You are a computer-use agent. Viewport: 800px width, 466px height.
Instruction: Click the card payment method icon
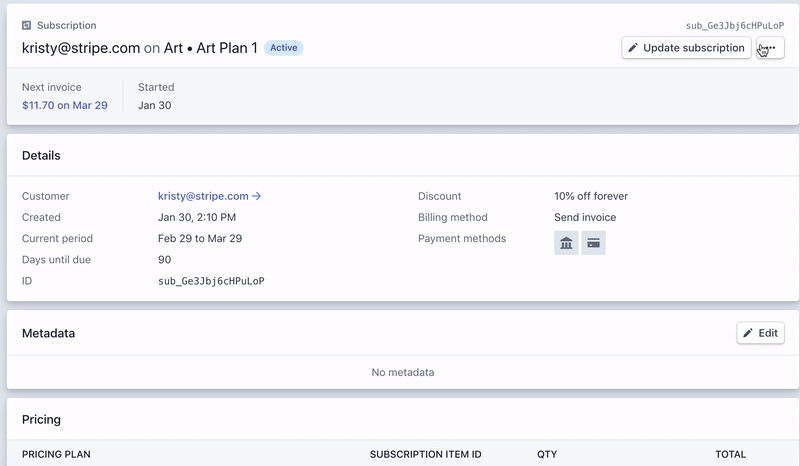[593, 243]
